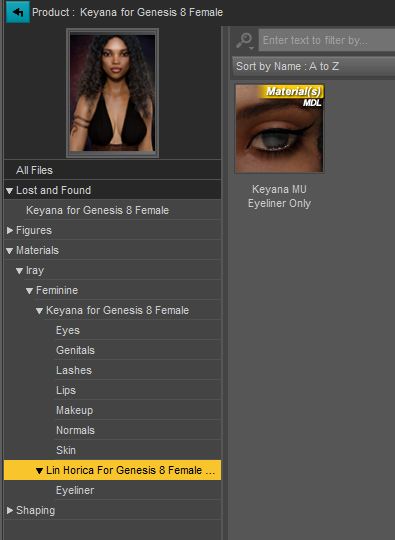395x540 pixels.
Task: Collapse Lin Horica For Genesis 8 Female
Action: click(x=40, y=471)
